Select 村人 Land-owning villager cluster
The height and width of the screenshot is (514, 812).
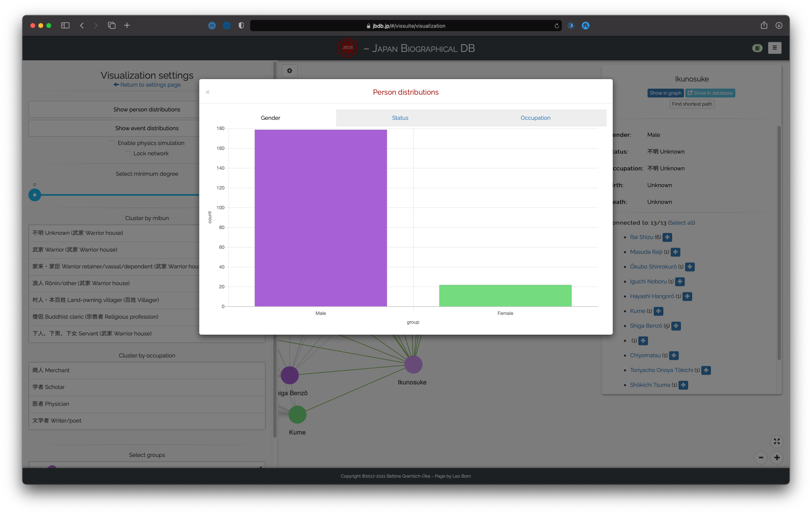click(147, 300)
